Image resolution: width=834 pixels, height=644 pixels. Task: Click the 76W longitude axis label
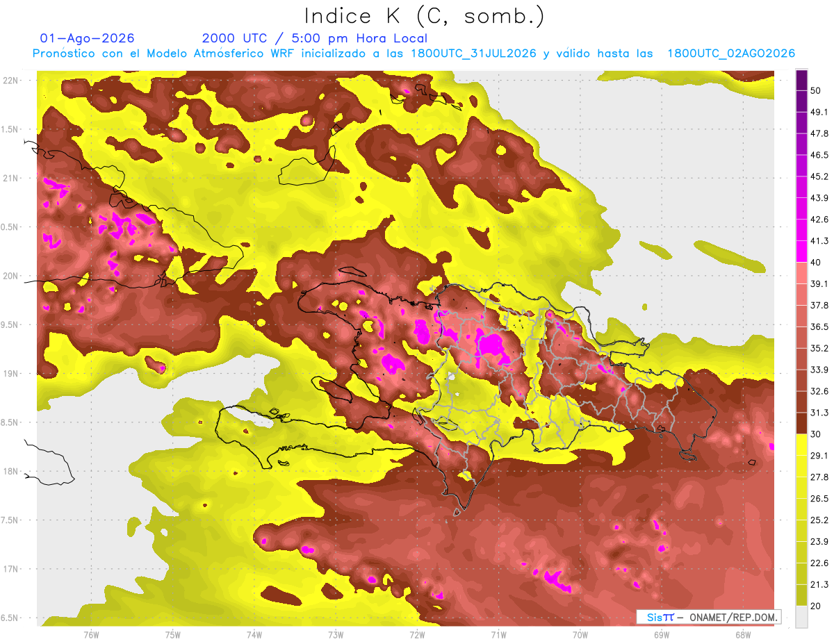coord(91,634)
